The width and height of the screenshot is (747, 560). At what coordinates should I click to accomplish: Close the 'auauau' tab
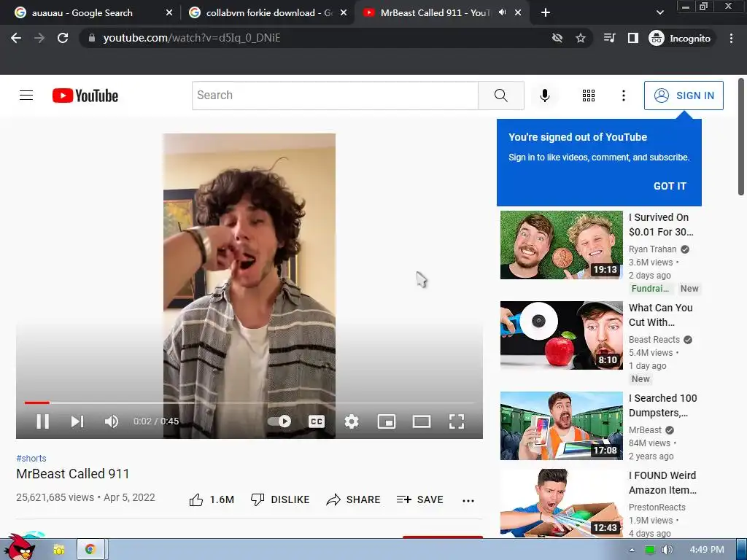tap(169, 13)
